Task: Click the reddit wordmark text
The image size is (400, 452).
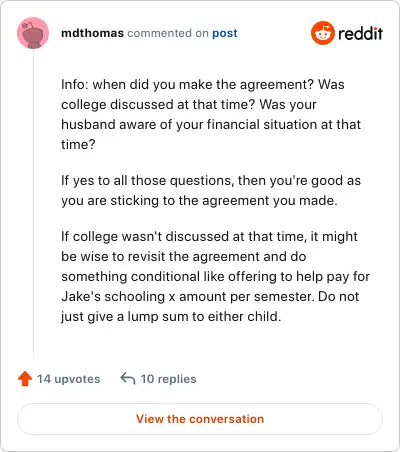Action: pyautogui.click(x=361, y=33)
